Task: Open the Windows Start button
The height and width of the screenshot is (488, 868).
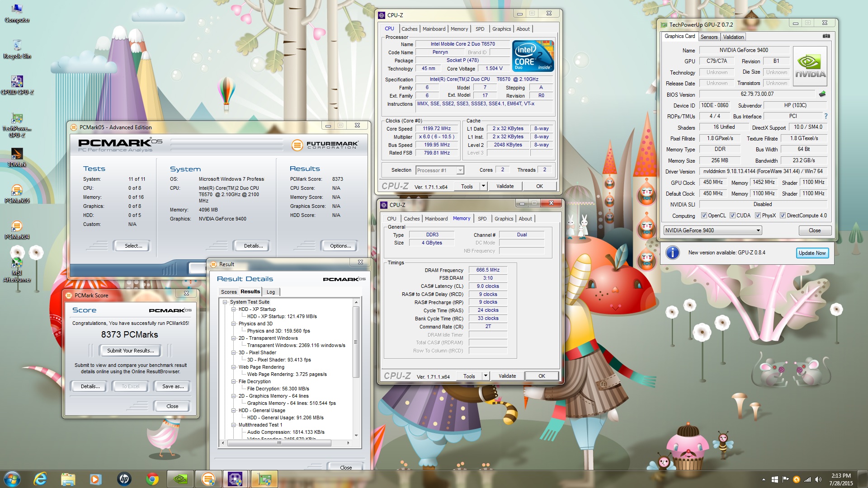Action: 12,479
